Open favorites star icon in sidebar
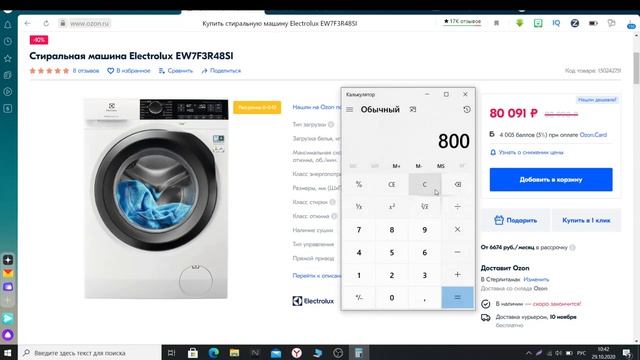 (8, 58)
